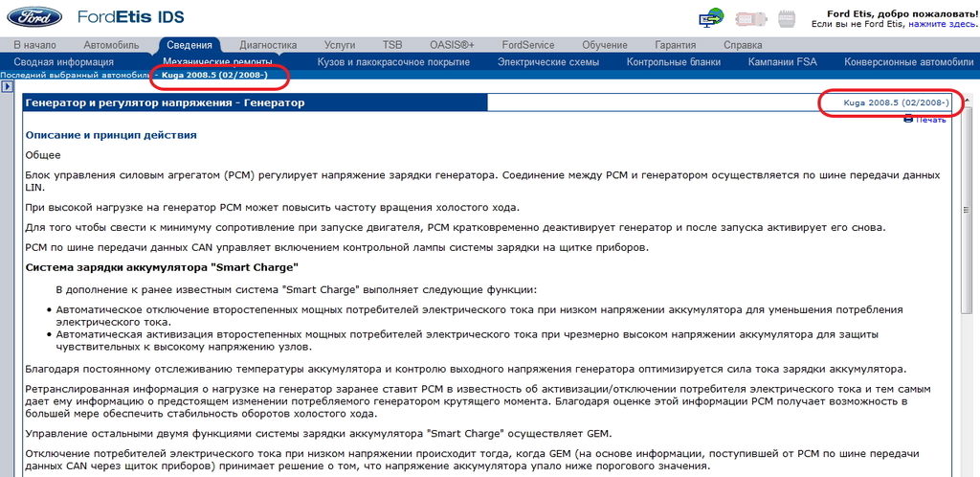The height and width of the screenshot is (477, 980).
Task: Open the TSB tab
Action: 392,45
